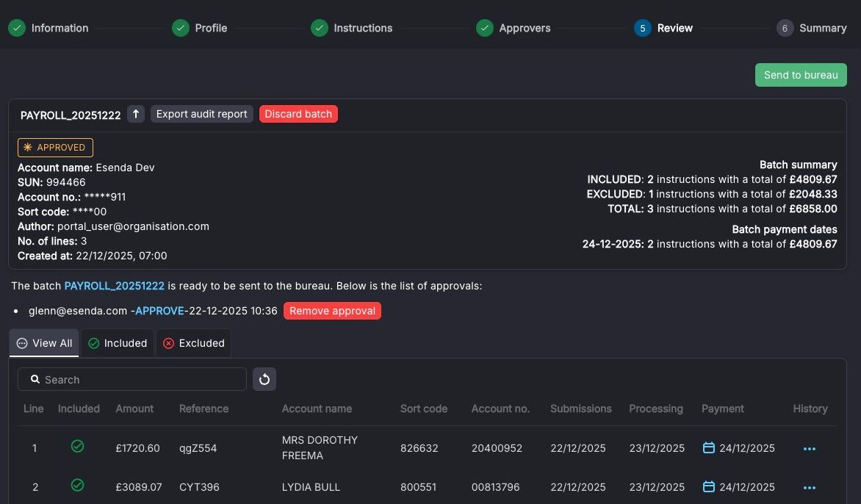The image size is (861, 504).
Task: Click the APPROVE link in approvals list
Action: pyautogui.click(x=160, y=311)
